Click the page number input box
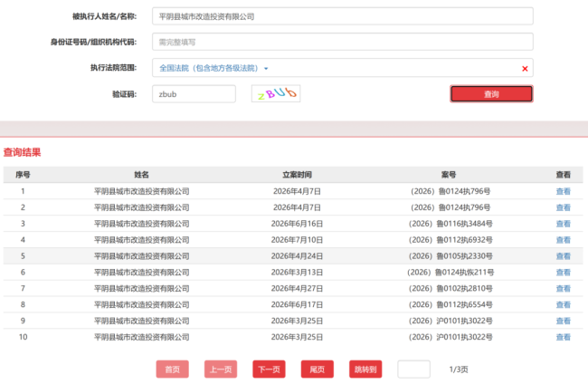Screen dimensions: 588x384 pos(413,369)
